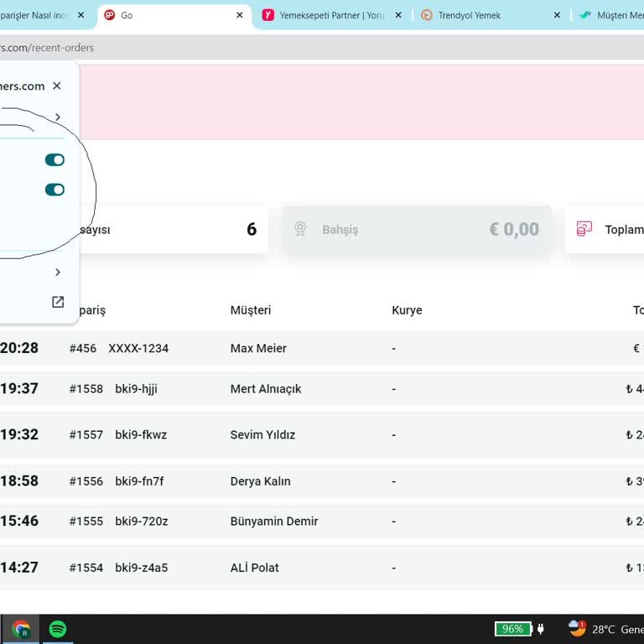
Task: Open the Müşteri tab at the right edge
Action: [611, 16]
